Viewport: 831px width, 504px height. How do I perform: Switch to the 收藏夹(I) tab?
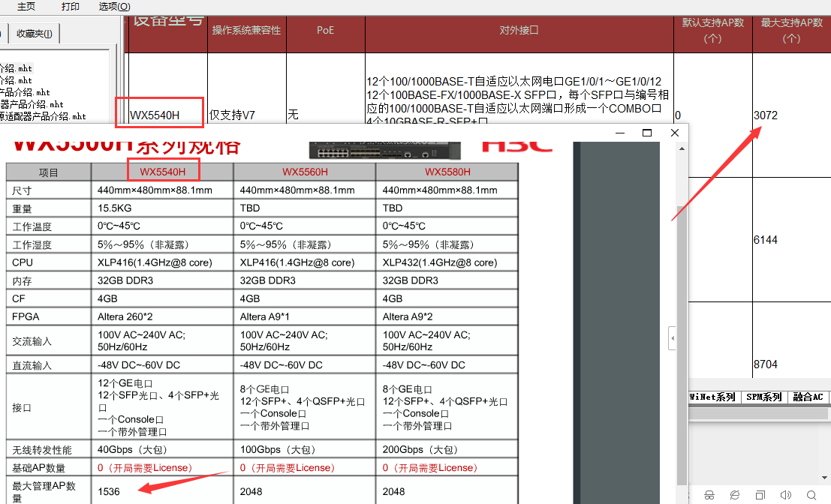pos(35,33)
